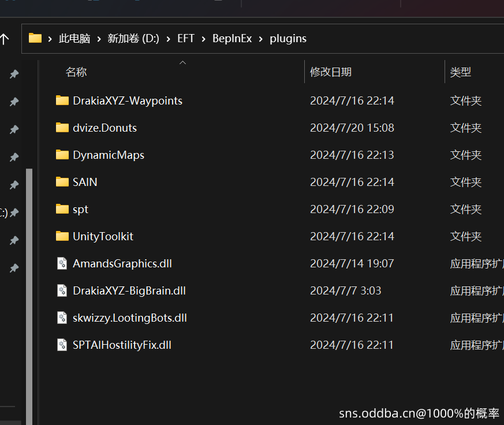Select the DrakiaXYZ-BigBrain.dll file icon
Viewport: 504px width, 425px height.
[x=62, y=290]
